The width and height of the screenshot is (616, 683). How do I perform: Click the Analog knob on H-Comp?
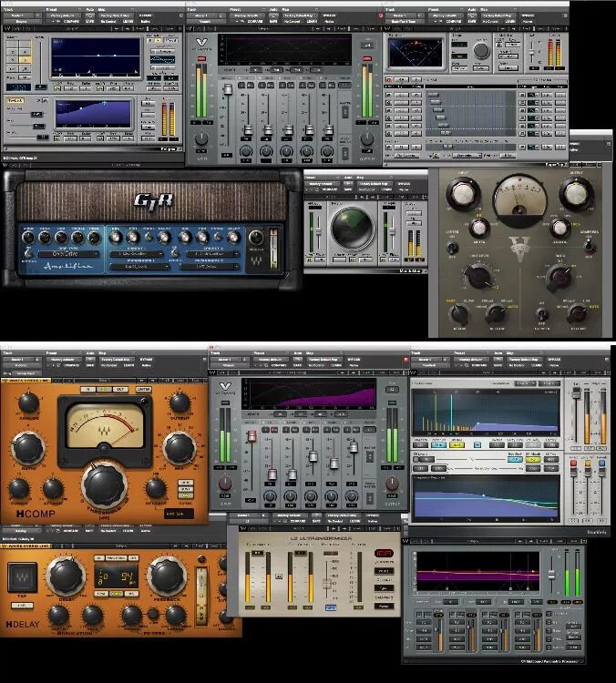pos(28,403)
